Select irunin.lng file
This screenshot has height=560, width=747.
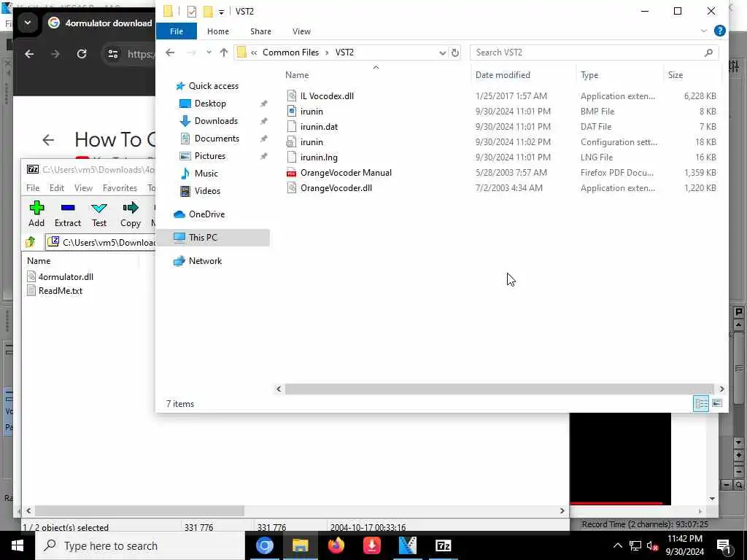(x=319, y=157)
